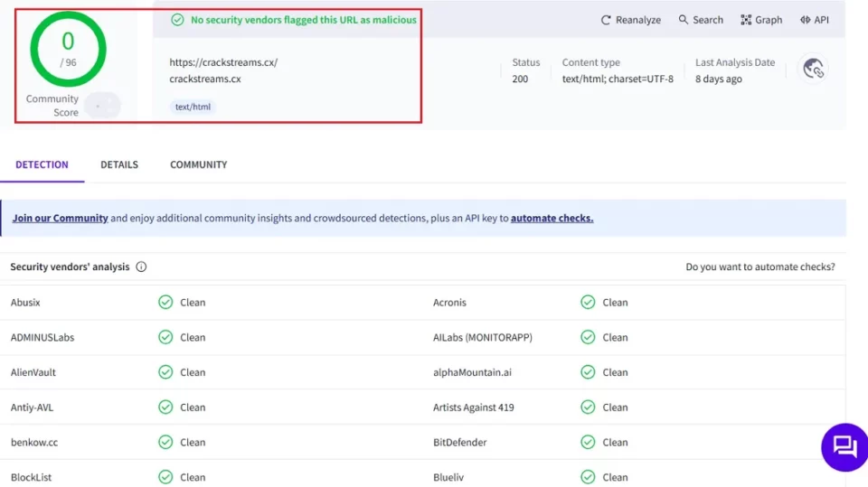
Task: Click the alphaMountain.ai vendor name
Action: click(472, 372)
